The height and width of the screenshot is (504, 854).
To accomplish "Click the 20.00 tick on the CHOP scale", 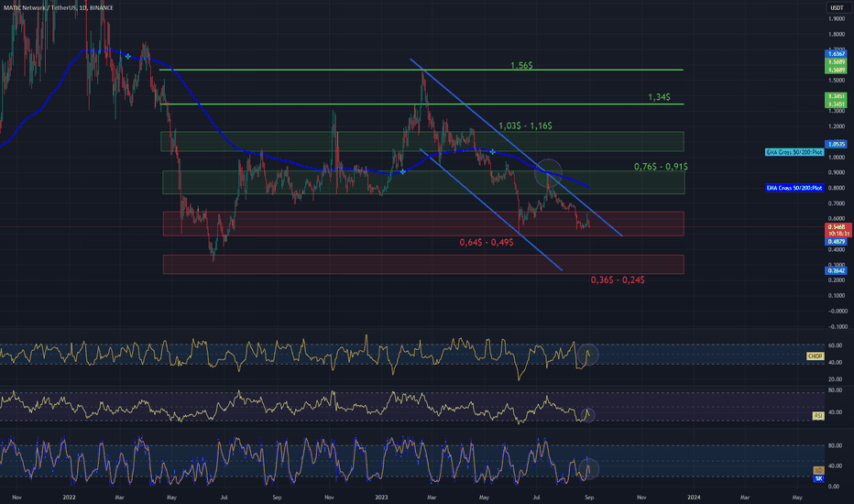I will [x=835, y=379].
